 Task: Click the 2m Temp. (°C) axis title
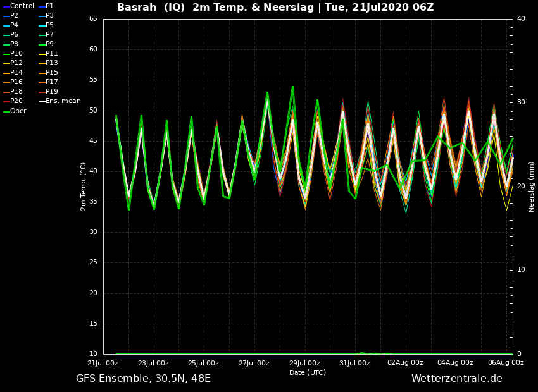83,187
